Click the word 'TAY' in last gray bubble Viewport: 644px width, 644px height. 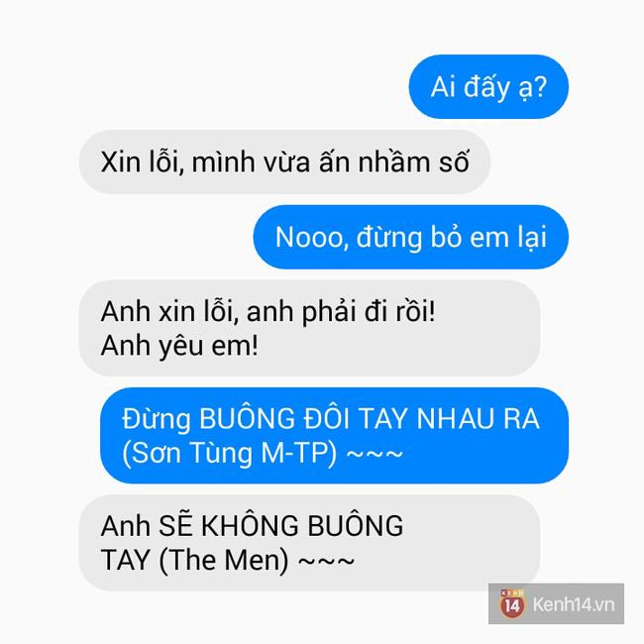pos(125,560)
